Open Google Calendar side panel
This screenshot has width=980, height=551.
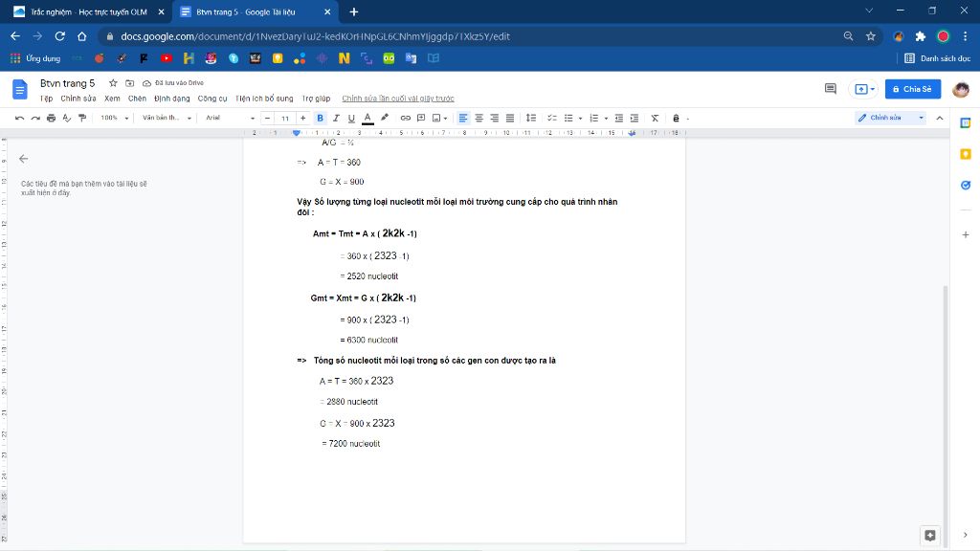point(966,123)
